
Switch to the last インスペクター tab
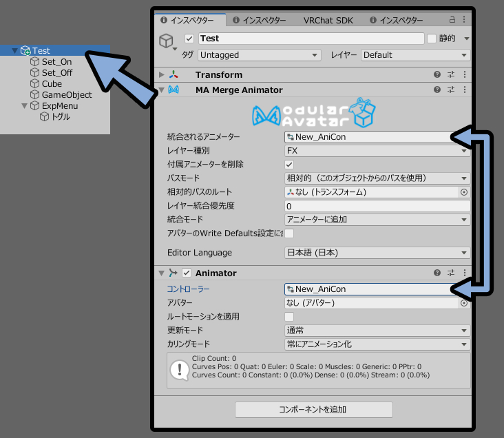[x=397, y=20]
